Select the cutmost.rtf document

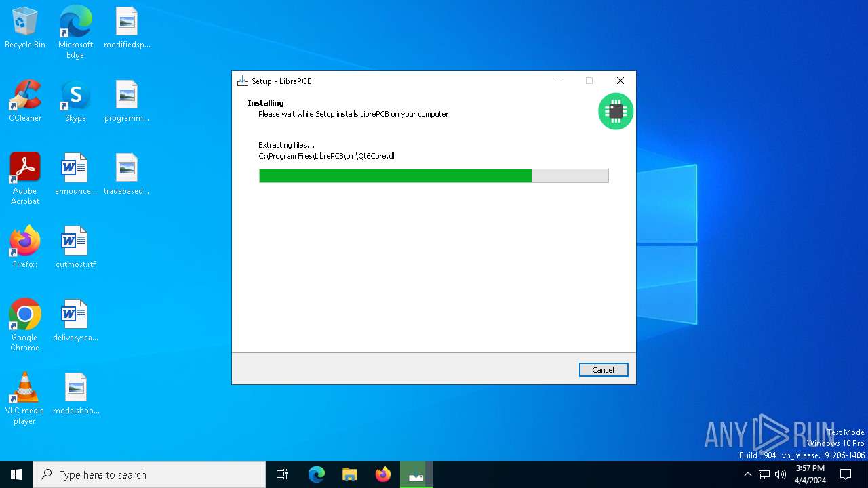point(75,248)
